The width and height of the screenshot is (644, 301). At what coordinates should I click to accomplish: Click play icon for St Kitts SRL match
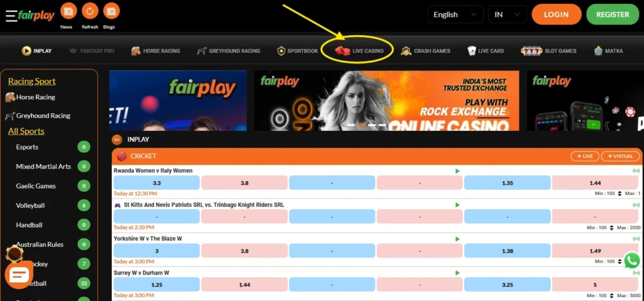coord(458,205)
